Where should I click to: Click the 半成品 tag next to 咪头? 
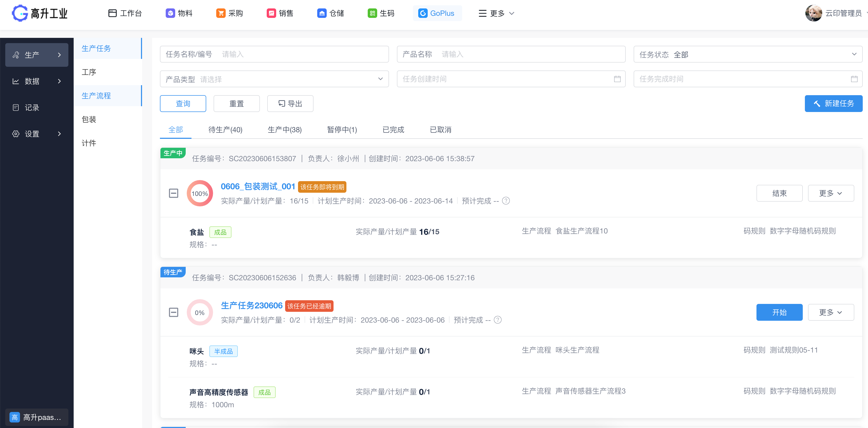(223, 351)
